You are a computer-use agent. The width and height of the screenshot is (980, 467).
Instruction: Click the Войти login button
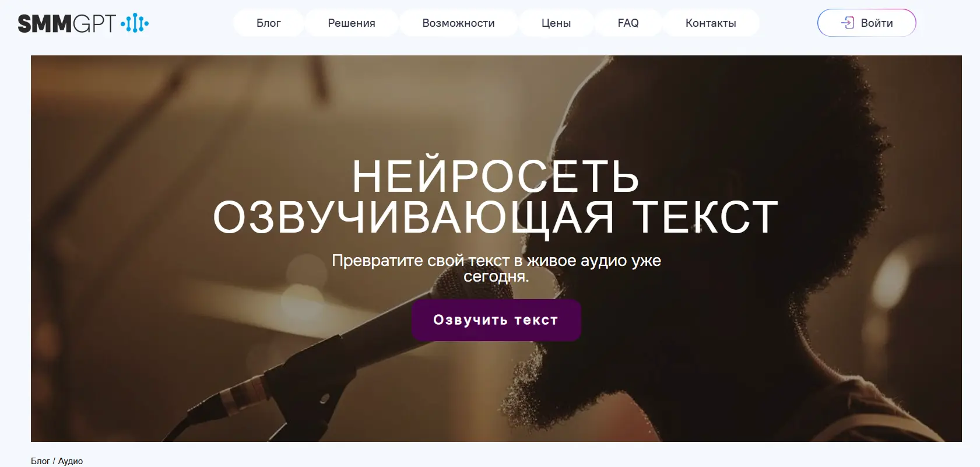coord(867,23)
